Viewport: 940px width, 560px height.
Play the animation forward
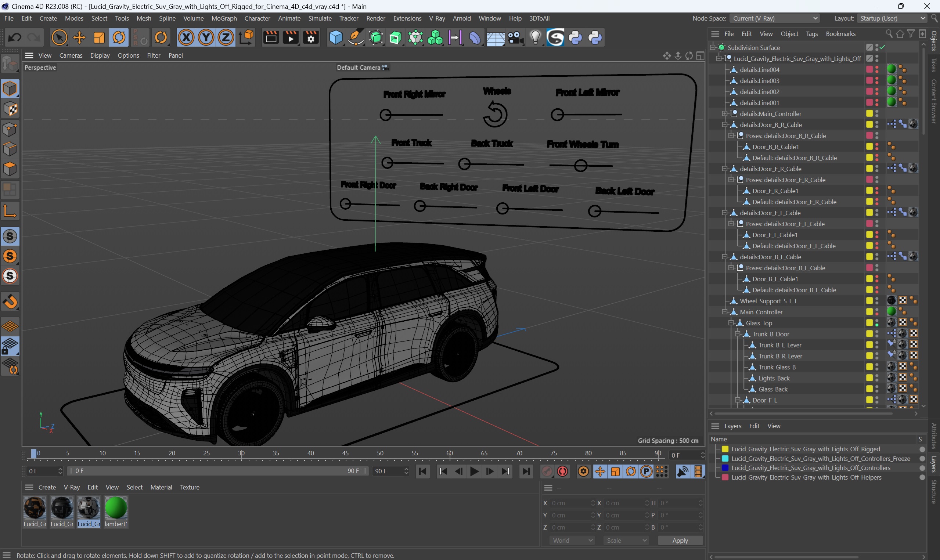point(474,471)
